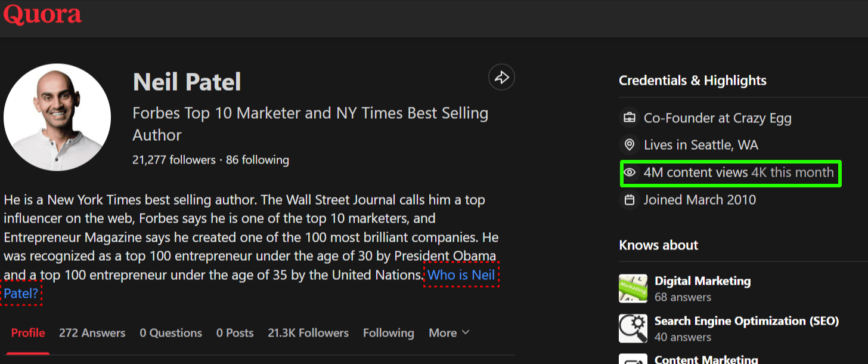Screen dimensions: 868x364
Task: Click the Digital Marketing topic icon
Action: [633, 288]
